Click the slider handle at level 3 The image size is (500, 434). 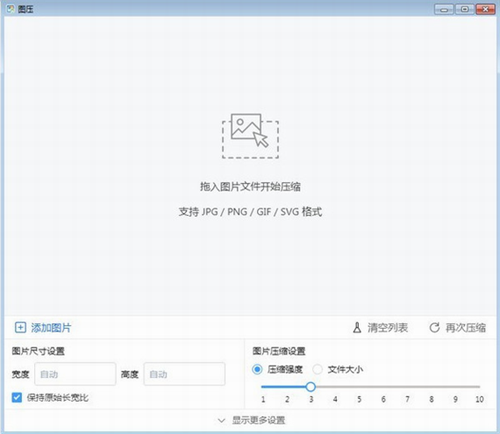[x=311, y=387]
